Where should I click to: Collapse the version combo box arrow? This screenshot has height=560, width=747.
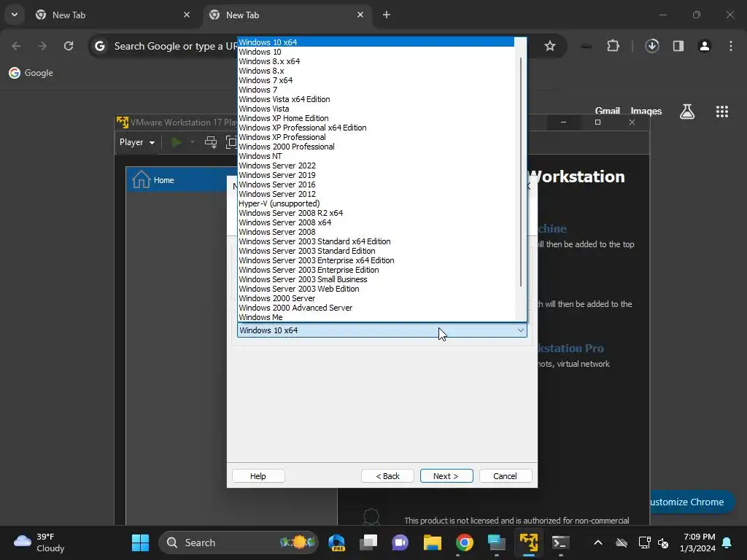521,330
